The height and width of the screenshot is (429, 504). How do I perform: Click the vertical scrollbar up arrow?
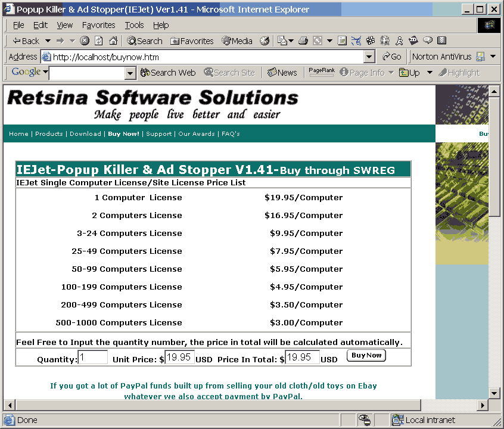(x=494, y=92)
